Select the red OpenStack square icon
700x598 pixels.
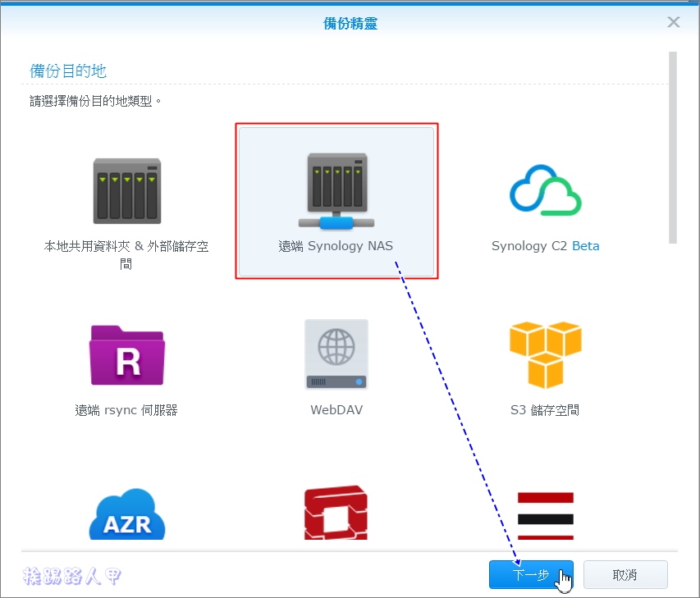click(336, 513)
